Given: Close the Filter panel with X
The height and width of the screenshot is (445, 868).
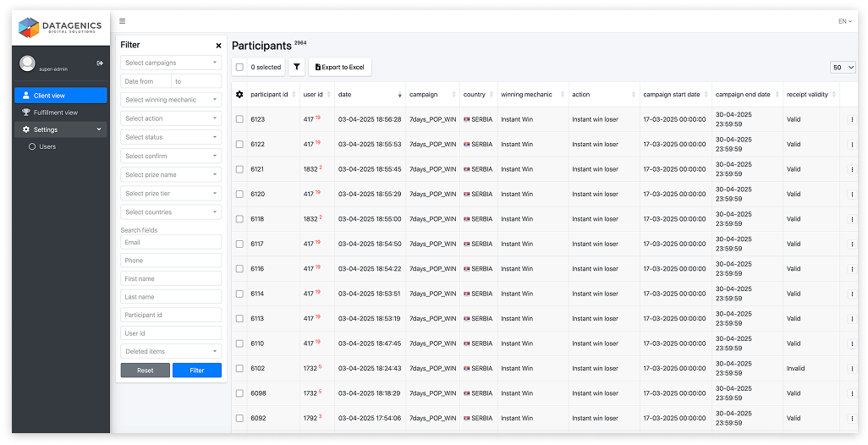Looking at the screenshot, I should click(218, 46).
